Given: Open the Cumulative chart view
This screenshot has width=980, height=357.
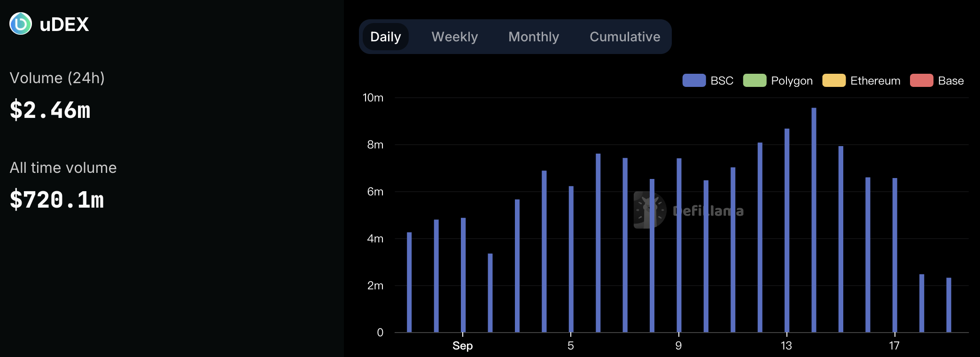Looking at the screenshot, I should coord(625,37).
